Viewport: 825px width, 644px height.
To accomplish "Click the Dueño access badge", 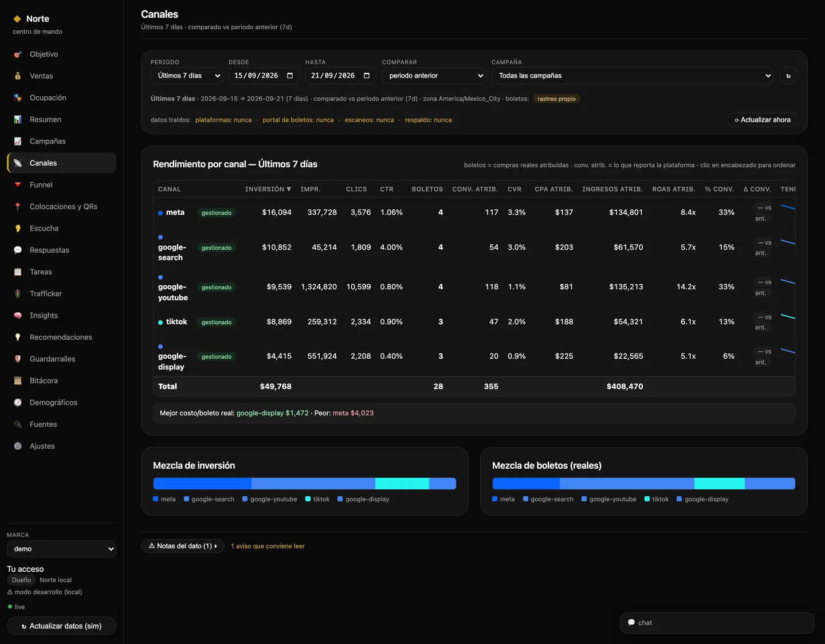I will coord(21,580).
